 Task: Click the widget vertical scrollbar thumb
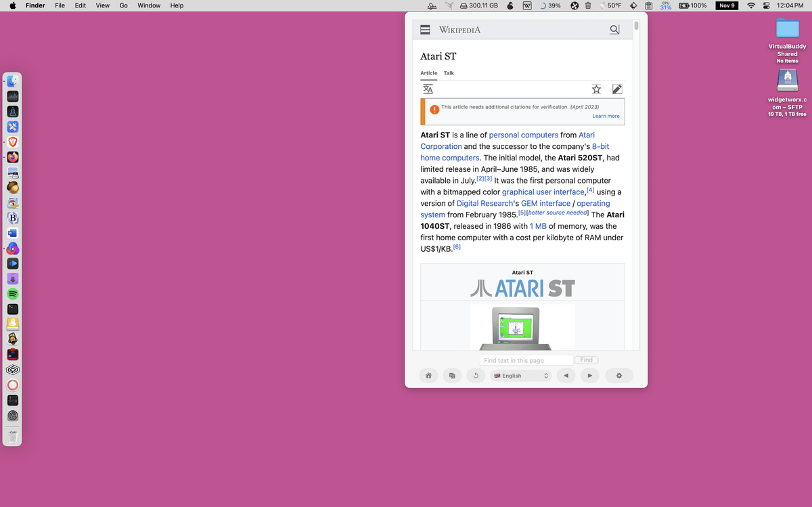point(635,26)
